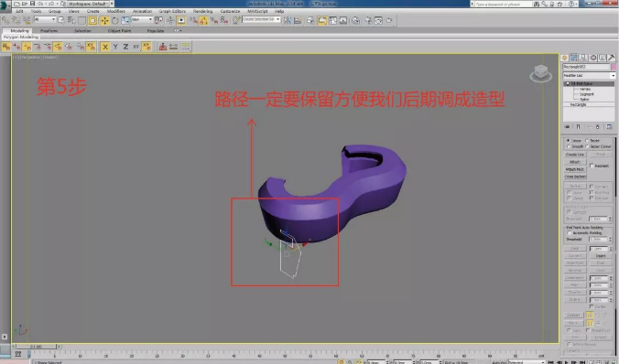The image size is (619, 364).
Task: Click the Save file icon in title bar
Action: click(33, 3)
